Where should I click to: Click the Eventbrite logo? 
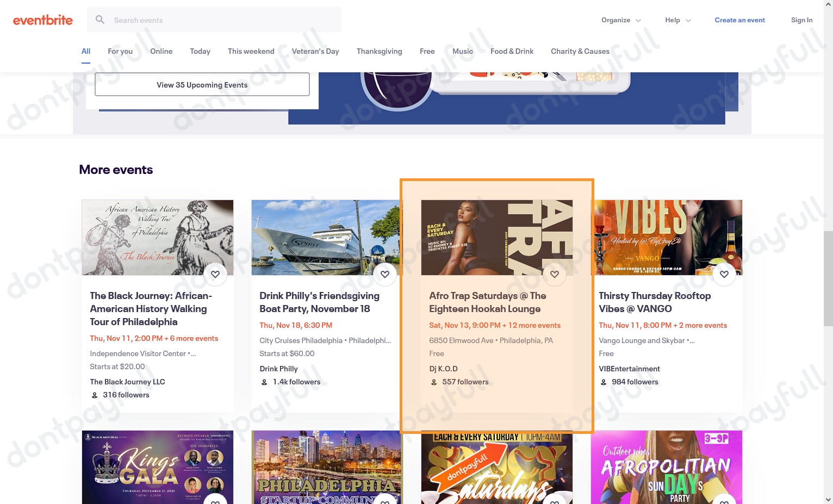[43, 20]
